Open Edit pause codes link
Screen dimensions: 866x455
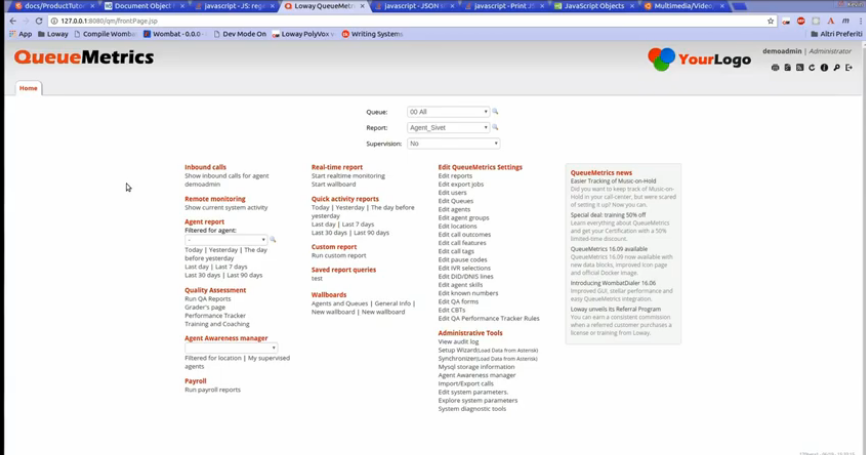(463, 260)
